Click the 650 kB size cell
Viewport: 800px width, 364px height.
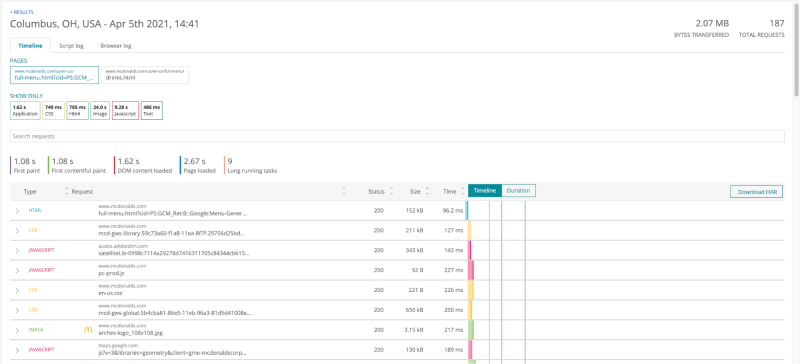pos(415,310)
